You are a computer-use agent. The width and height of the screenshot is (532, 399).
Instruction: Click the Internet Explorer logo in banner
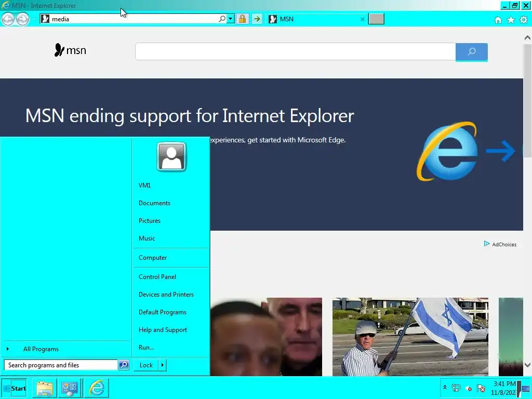coord(447,151)
